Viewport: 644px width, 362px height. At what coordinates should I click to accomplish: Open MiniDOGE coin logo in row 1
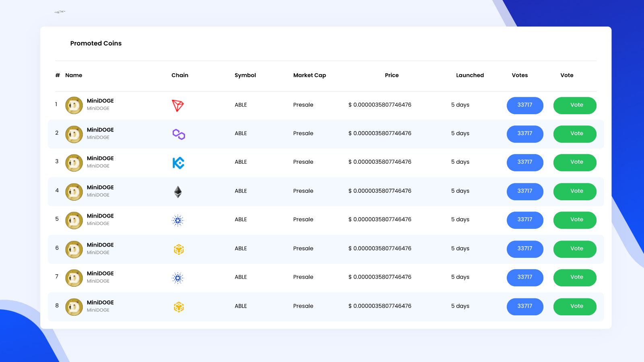(74, 105)
